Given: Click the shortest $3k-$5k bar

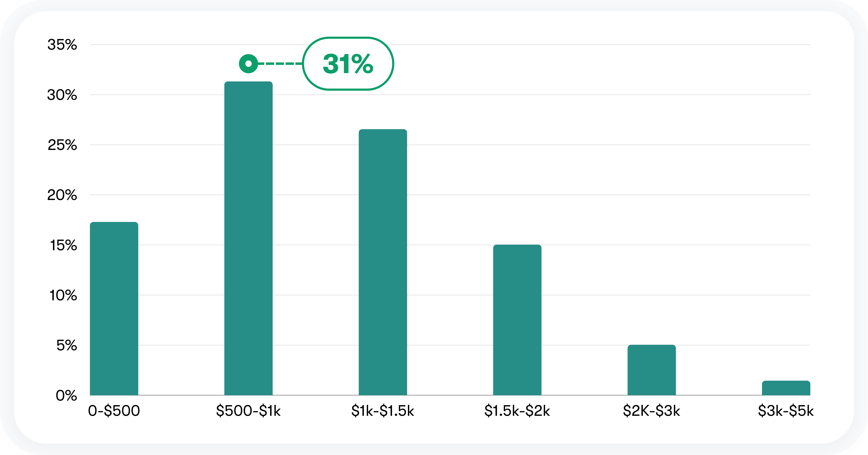Looking at the screenshot, I should click(x=786, y=388).
